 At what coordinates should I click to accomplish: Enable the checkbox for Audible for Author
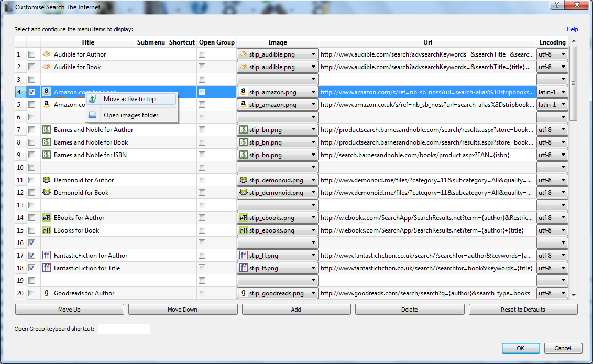tap(32, 54)
